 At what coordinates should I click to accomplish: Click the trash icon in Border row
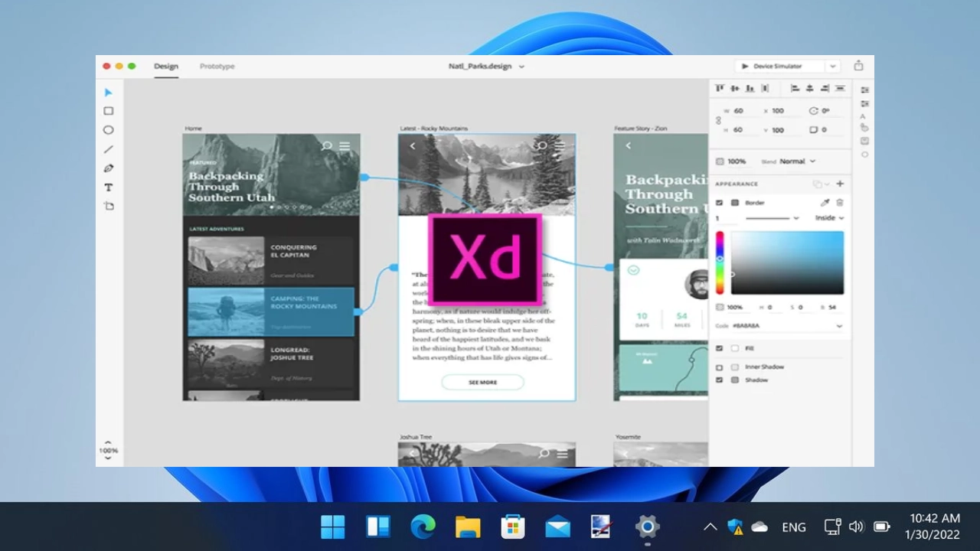pos(840,203)
